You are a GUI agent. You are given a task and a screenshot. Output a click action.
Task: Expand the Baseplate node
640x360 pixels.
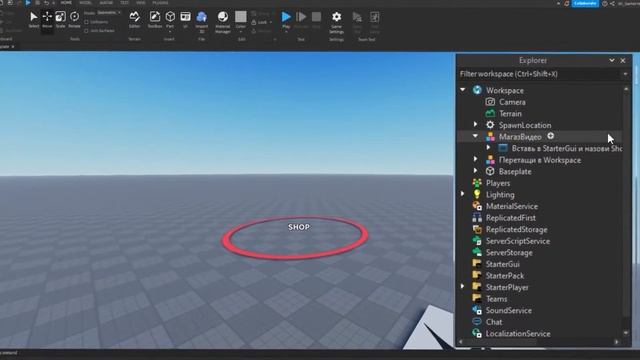[x=475, y=171]
